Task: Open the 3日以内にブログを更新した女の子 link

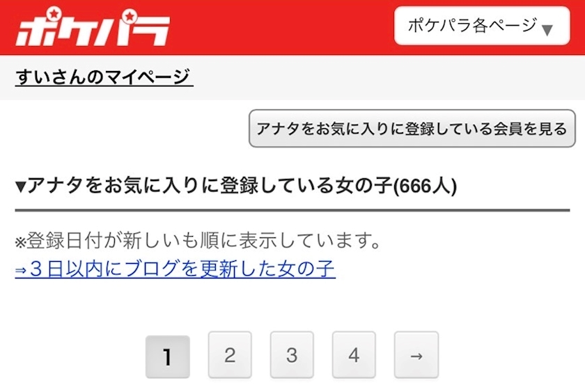Action: tap(175, 269)
